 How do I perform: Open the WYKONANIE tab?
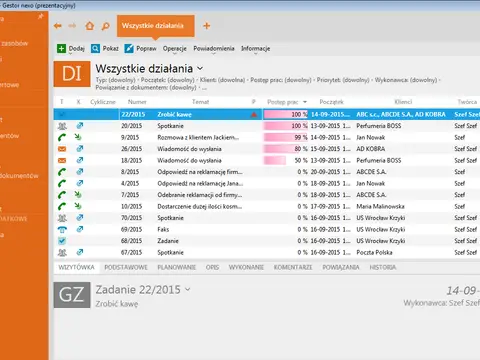pos(246,267)
